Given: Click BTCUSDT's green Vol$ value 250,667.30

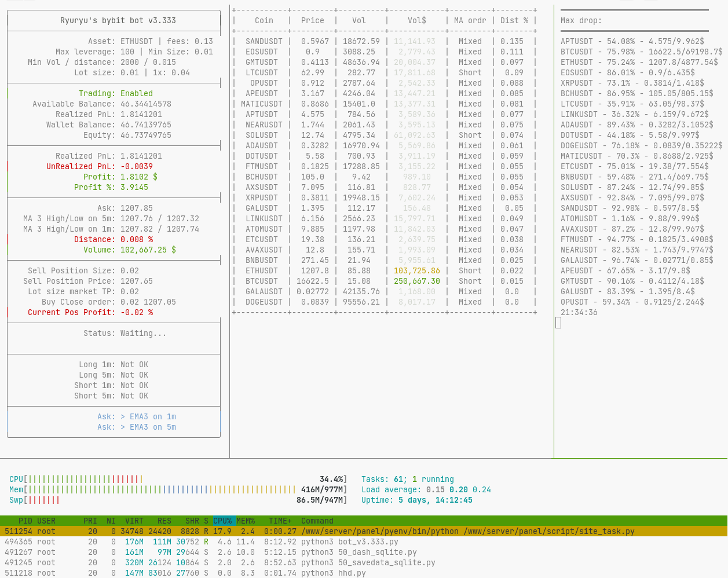Looking at the screenshot, I should point(417,281).
